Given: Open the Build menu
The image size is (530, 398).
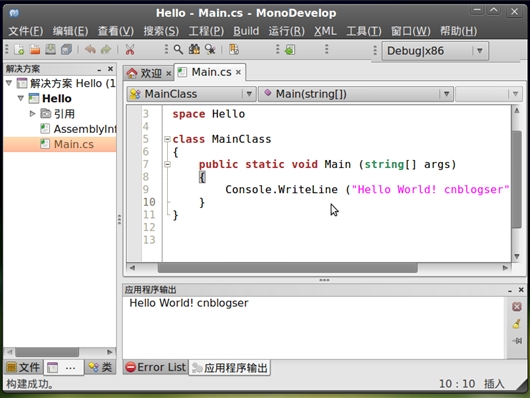Looking at the screenshot, I should pos(246,31).
